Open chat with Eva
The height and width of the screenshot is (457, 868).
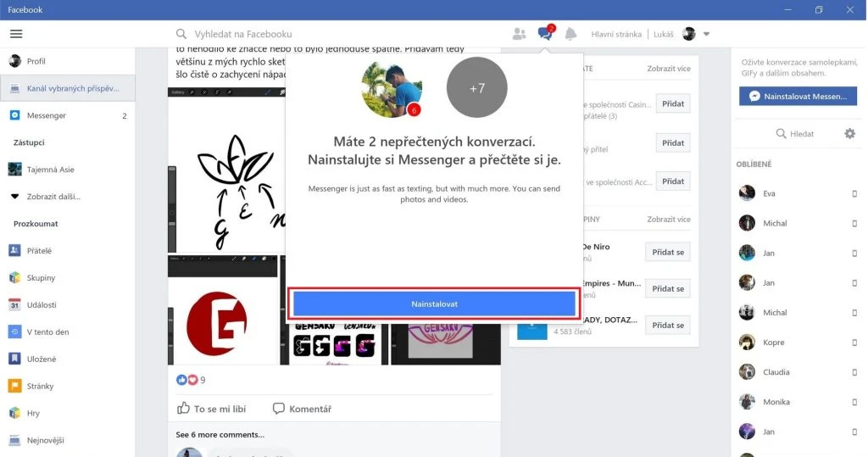pyautogui.click(x=768, y=193)
